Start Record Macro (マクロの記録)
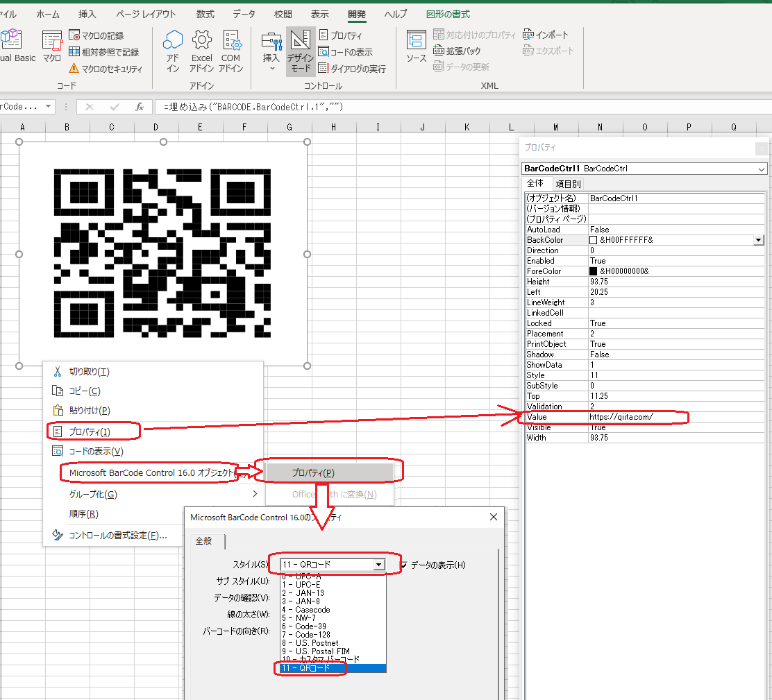This screenshot has width=772, height=700. [x=96, y=35]
